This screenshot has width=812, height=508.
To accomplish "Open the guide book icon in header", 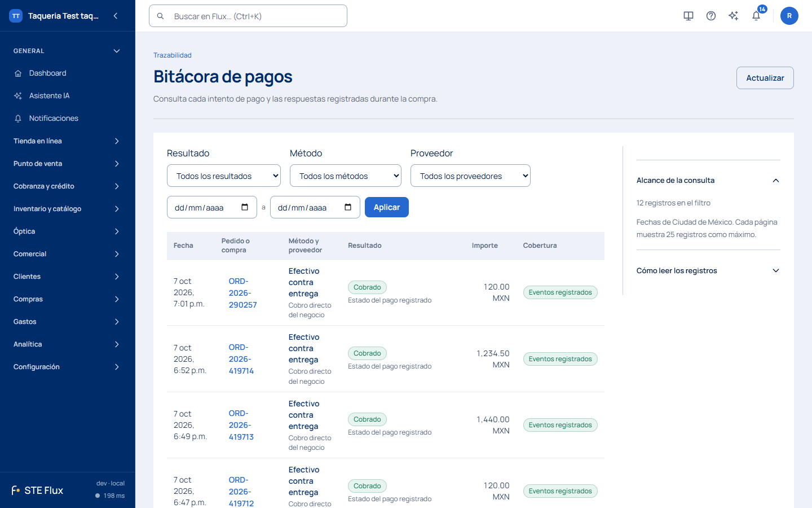I will (x=689, y=16).
